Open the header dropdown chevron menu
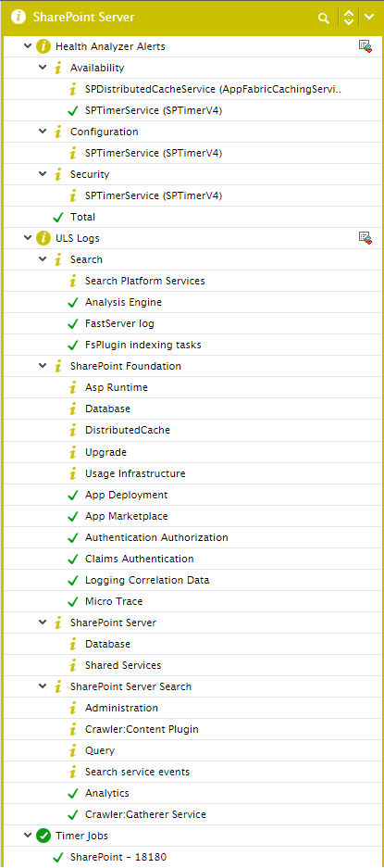 coord(369,18)
